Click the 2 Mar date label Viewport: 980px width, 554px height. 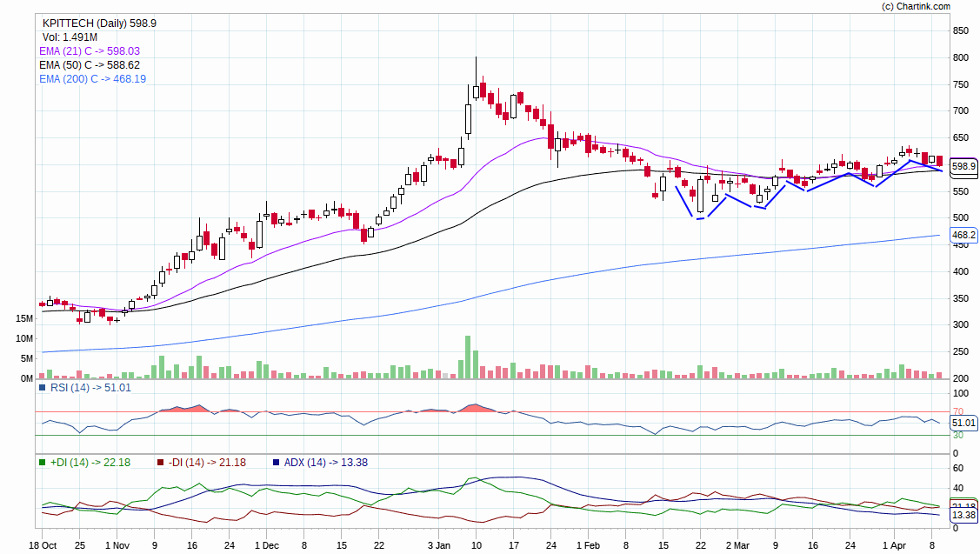(x=737, y=545)
